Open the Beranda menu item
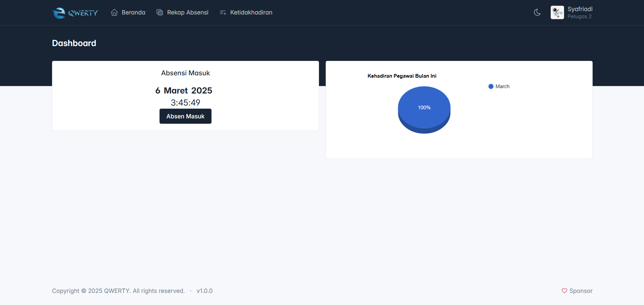 coord(128,12)
